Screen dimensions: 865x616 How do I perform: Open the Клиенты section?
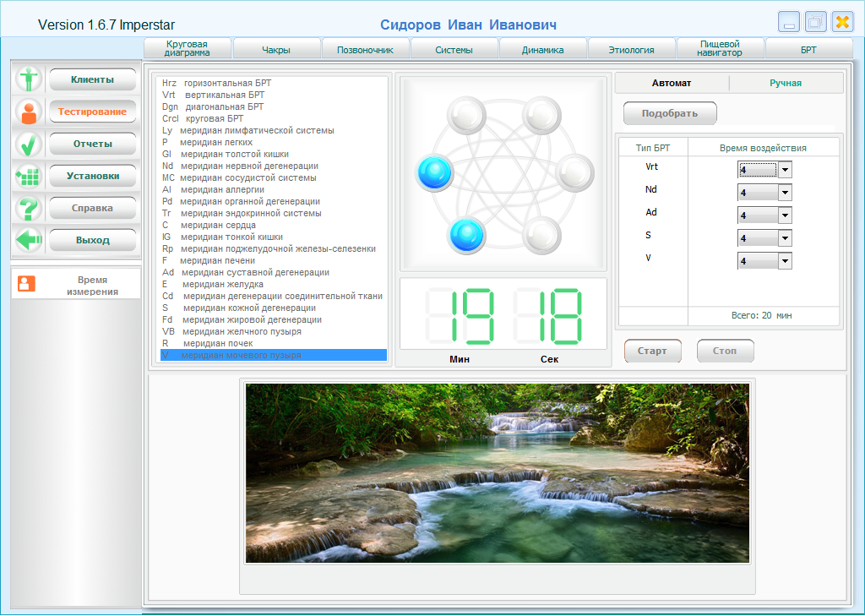click(93, 79)
